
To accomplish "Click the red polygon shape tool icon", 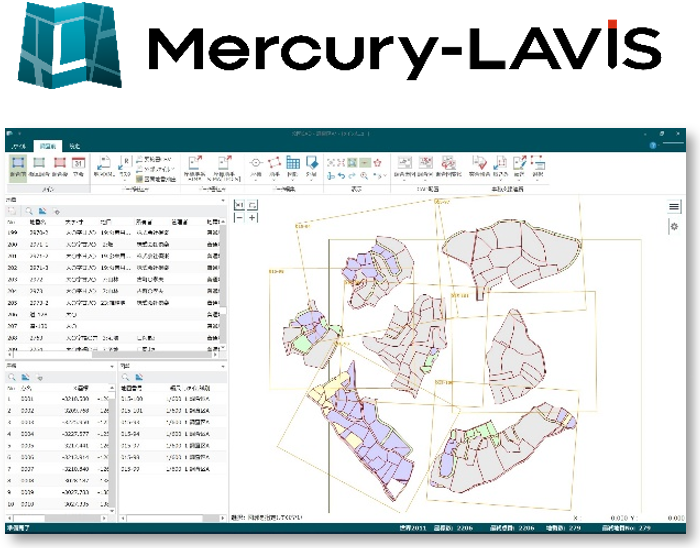I will pyautogui.click(x=274, y=162).
